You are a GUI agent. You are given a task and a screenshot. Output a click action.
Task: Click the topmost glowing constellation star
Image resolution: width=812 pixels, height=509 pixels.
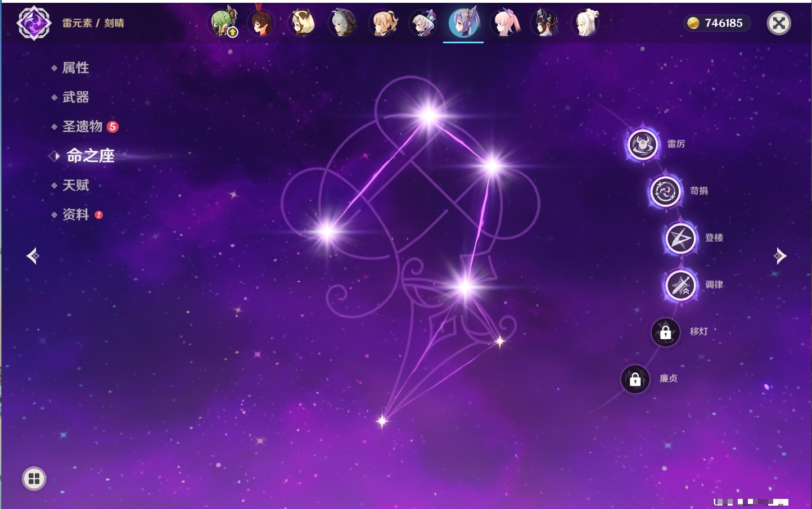(x=429, y=116)
